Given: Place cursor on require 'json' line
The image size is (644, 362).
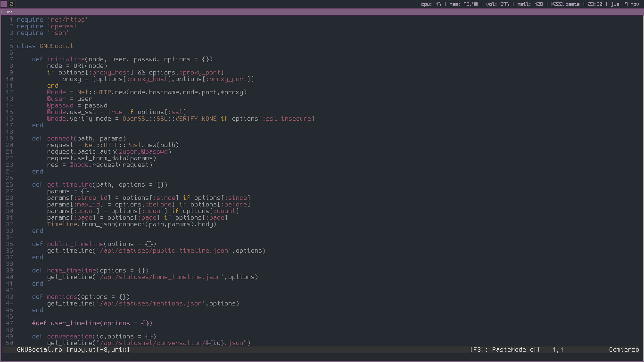Looking at the screenshot, I should (43, 33).
